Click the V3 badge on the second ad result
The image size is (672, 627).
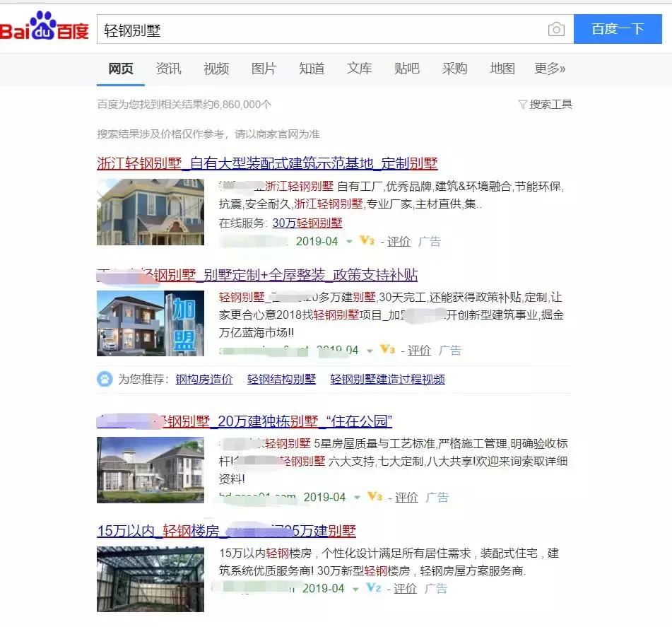[387, 349]
